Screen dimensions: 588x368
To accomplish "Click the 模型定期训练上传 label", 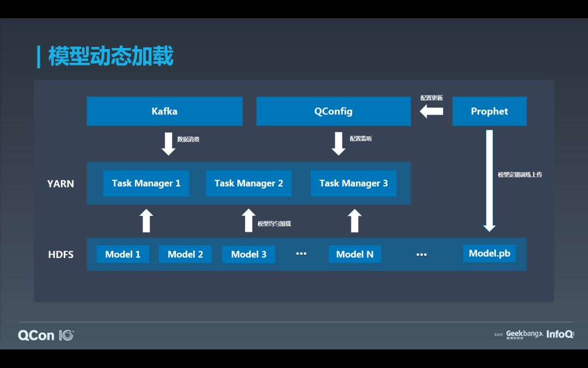I will click(x=520, y=174).
